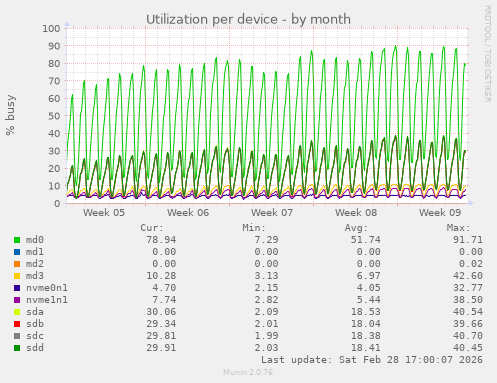
Task: Click the 'Avg:' column header
Action: click(x=356, y=228)
